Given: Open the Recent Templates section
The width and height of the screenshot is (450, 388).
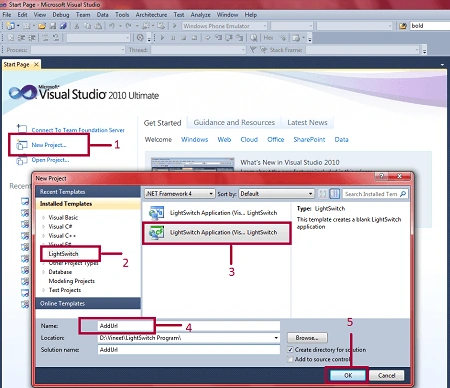Looking at the screenshot, I should point(88,192).
